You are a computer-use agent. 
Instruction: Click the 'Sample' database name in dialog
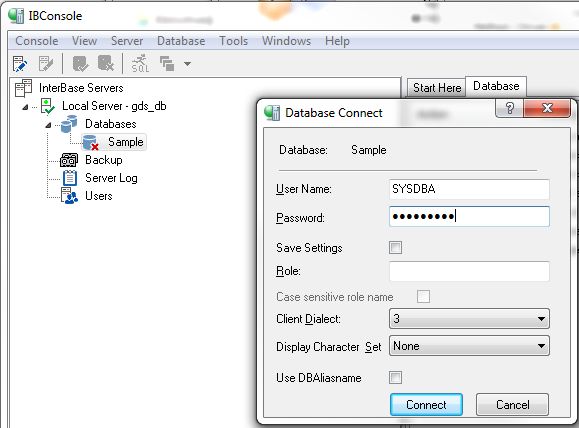pyautogui.click(x=369, y=150)
